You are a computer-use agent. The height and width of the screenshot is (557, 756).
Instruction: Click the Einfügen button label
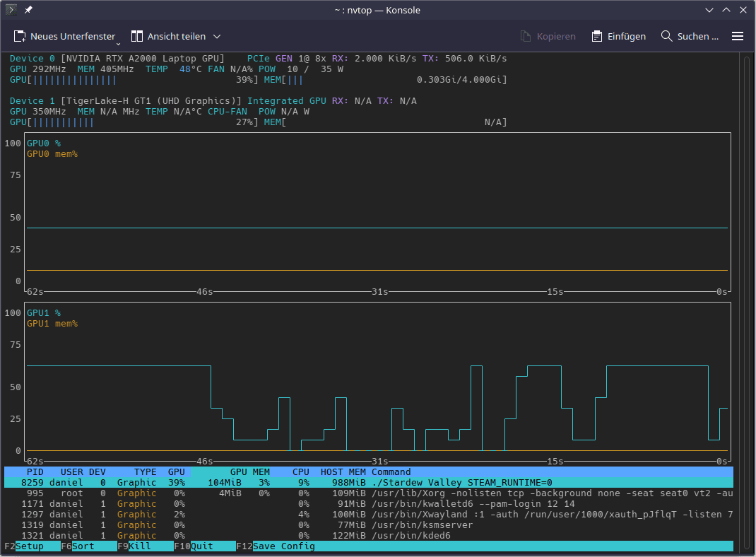click(x=626, y=36)
